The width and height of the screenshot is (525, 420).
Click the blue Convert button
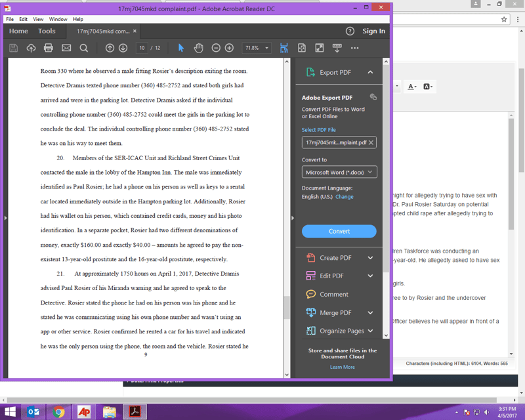coord(339,232)
